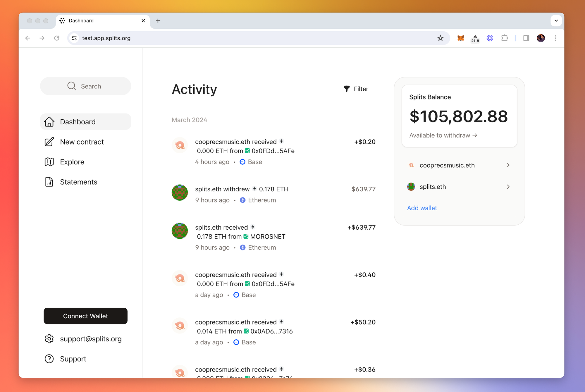Screen dimensions: 585x392
Task: Open MetaMask fox extension icon
Action: coord(461,38)
